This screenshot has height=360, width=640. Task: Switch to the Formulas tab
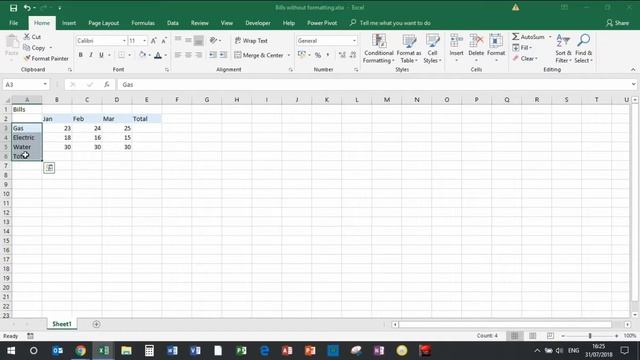click(x=143, y=23)
